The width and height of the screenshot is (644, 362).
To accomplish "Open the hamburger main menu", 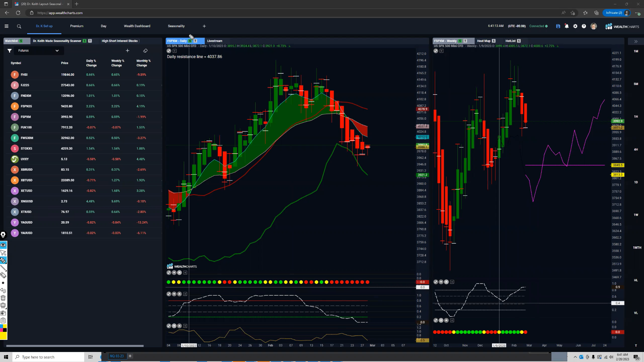I will click(6, 26).
